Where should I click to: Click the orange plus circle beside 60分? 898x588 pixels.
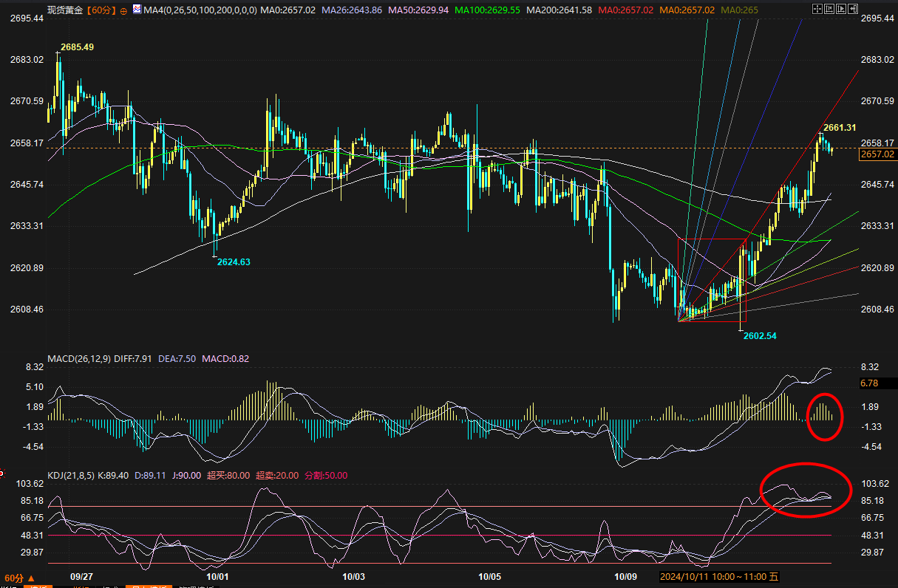click(x=123, y=11)
